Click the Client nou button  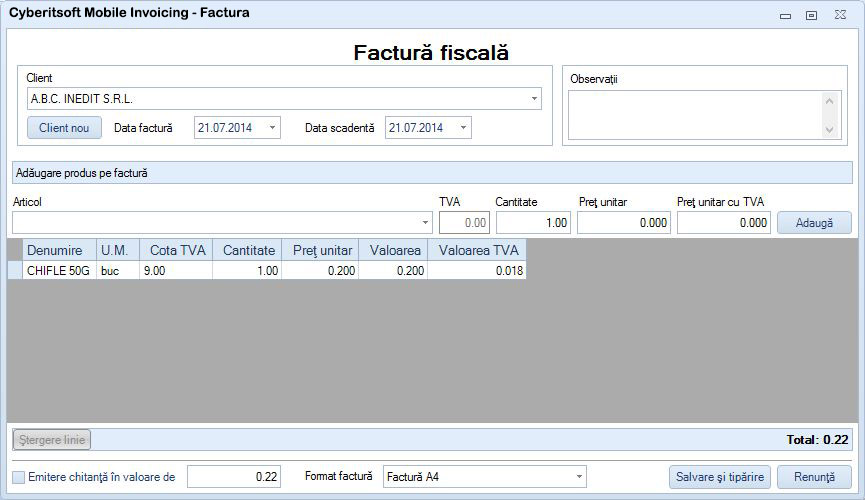point(64,127)
